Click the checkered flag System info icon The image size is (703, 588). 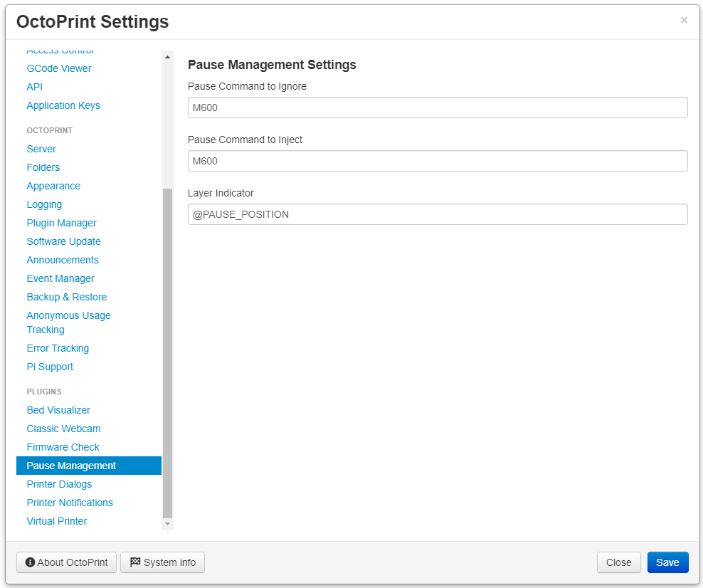tap(135, 562)
